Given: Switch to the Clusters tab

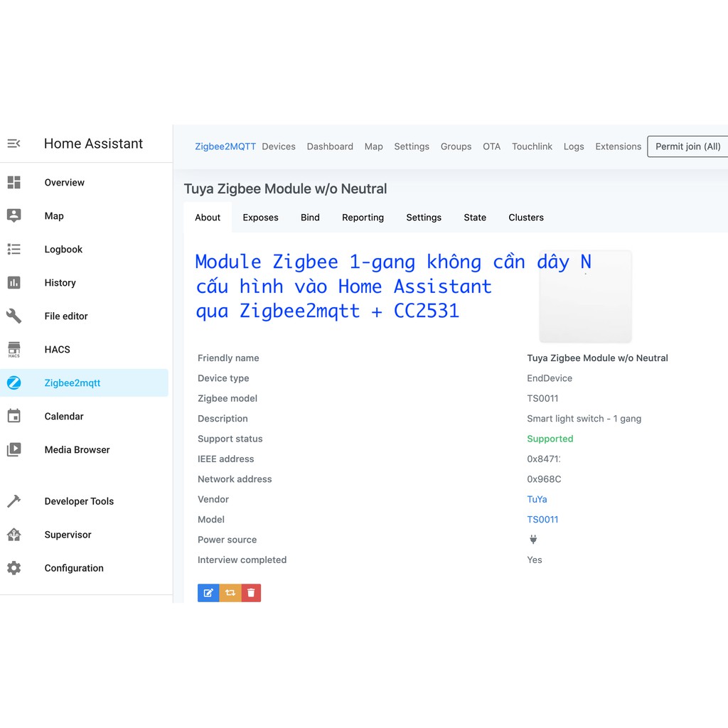Looking at the screenshot, I should 526,218.
